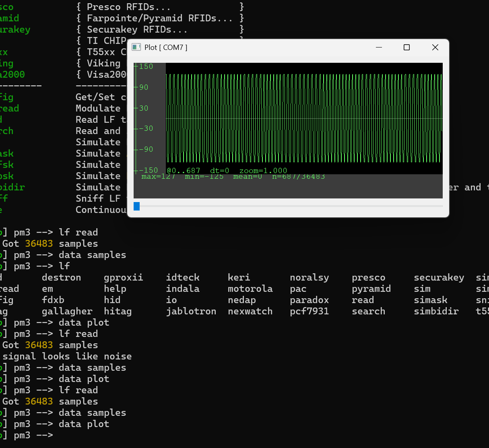Click the @0..687 range text
This screenshot has width=489, height=448.
coord(184,170)
